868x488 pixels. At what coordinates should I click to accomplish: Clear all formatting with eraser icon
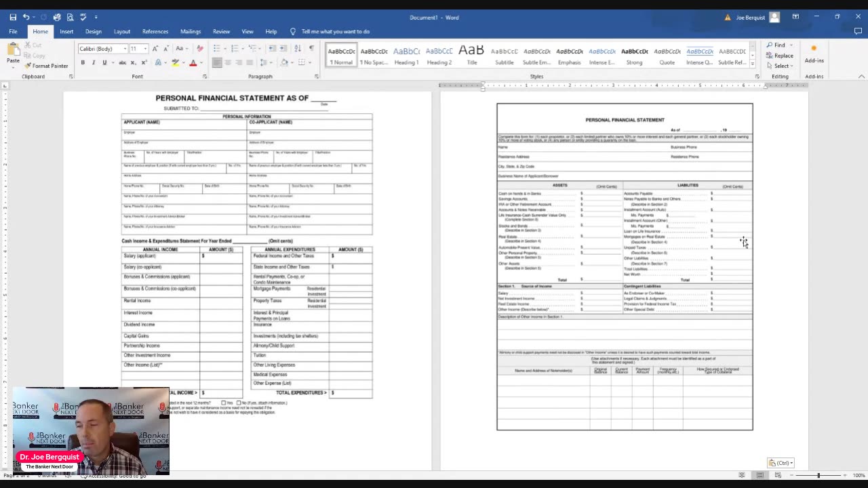(199, 49)
